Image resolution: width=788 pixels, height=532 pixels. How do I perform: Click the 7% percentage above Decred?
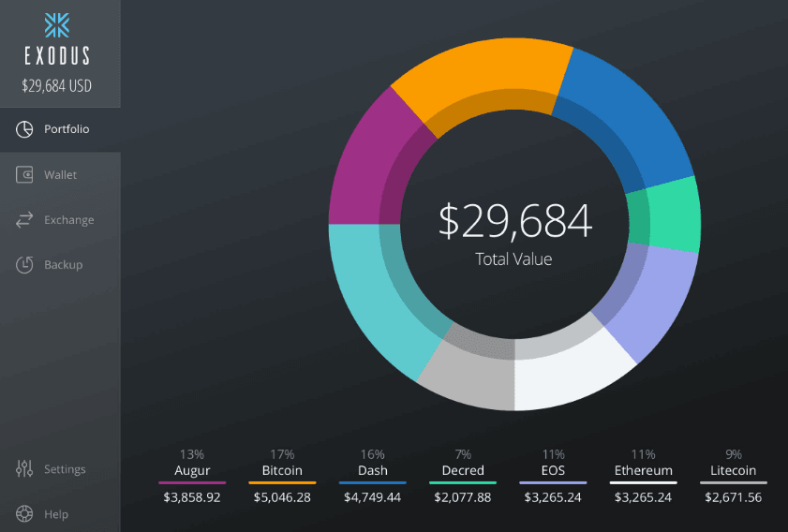pos(463,454)
